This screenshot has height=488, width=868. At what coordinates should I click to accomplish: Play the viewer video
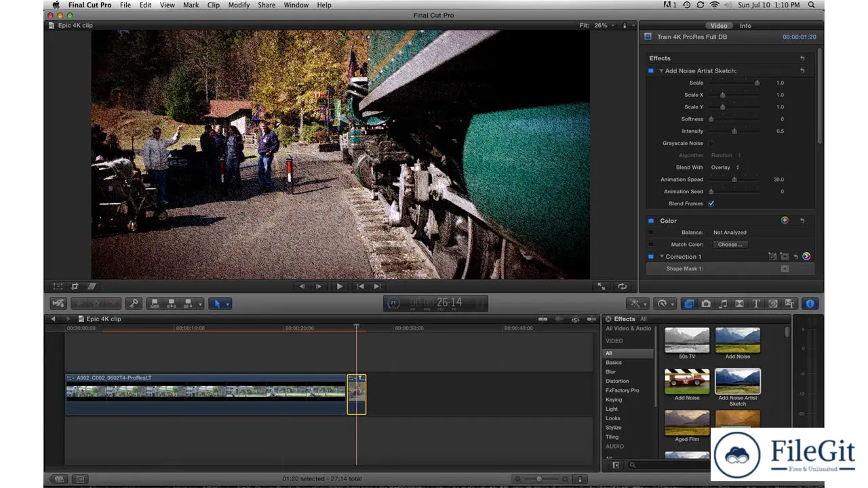coord(340,287)
